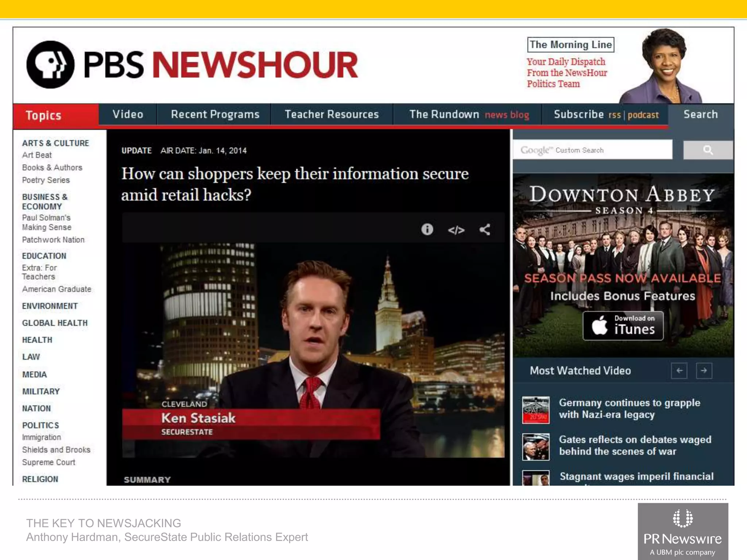Open Poetry Series link

tap(46, 180)
